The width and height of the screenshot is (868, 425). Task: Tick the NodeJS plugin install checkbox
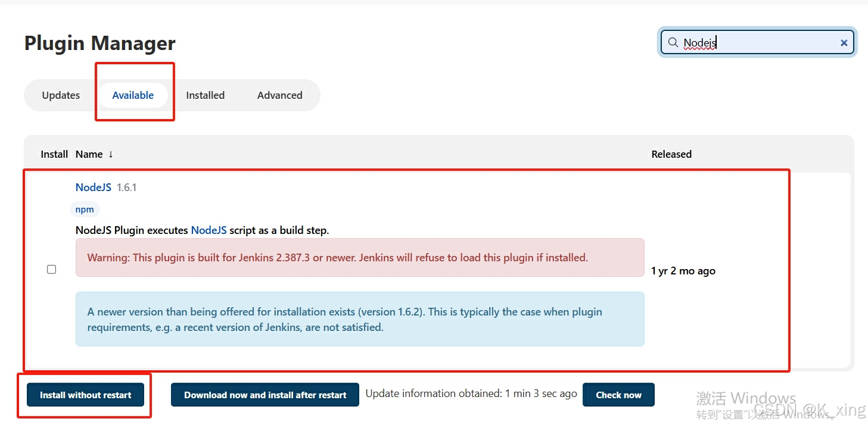point(52,270)
